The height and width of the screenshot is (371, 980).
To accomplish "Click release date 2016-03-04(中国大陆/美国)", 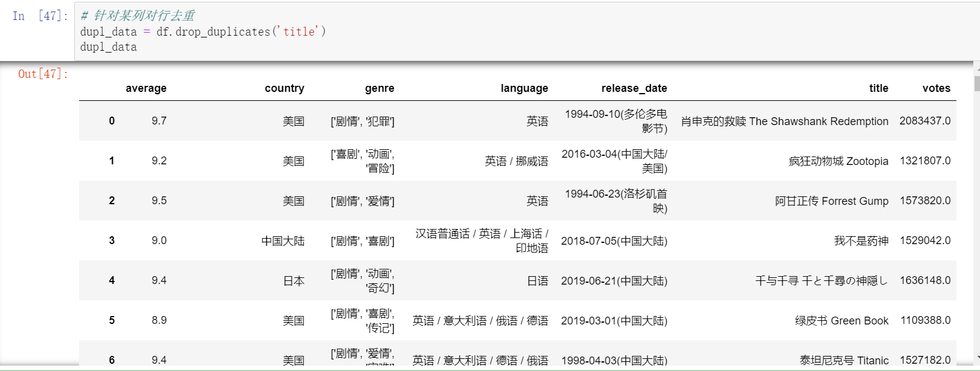I will pos(615,161).
